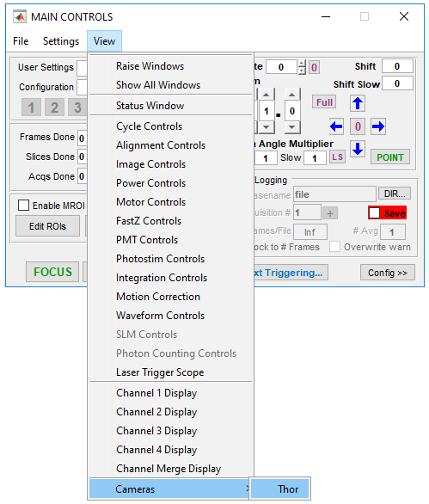Click the blue up arrow scan shift
This screenshot has height=504, width=429.
pyautogui.click(x=358, y=103)
